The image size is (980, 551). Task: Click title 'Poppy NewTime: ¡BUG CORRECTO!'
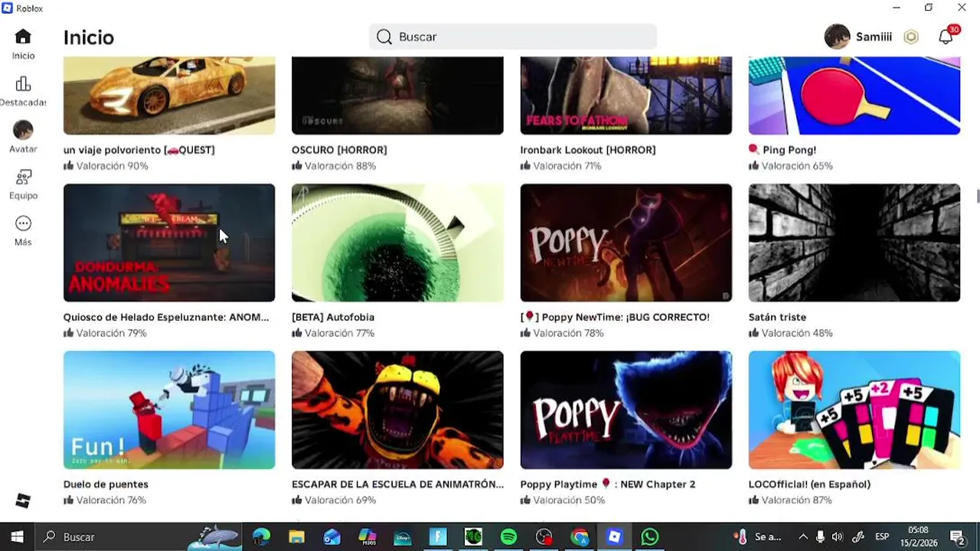point(615,317)
